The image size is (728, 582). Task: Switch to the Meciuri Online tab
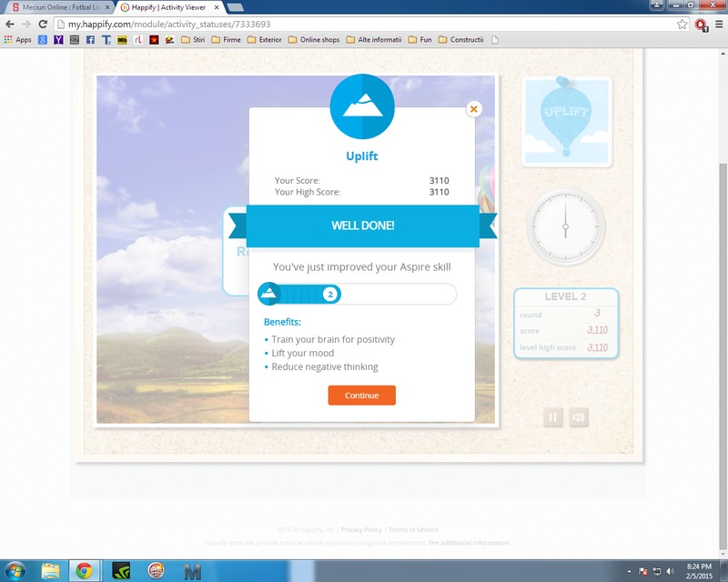point(58,7)
